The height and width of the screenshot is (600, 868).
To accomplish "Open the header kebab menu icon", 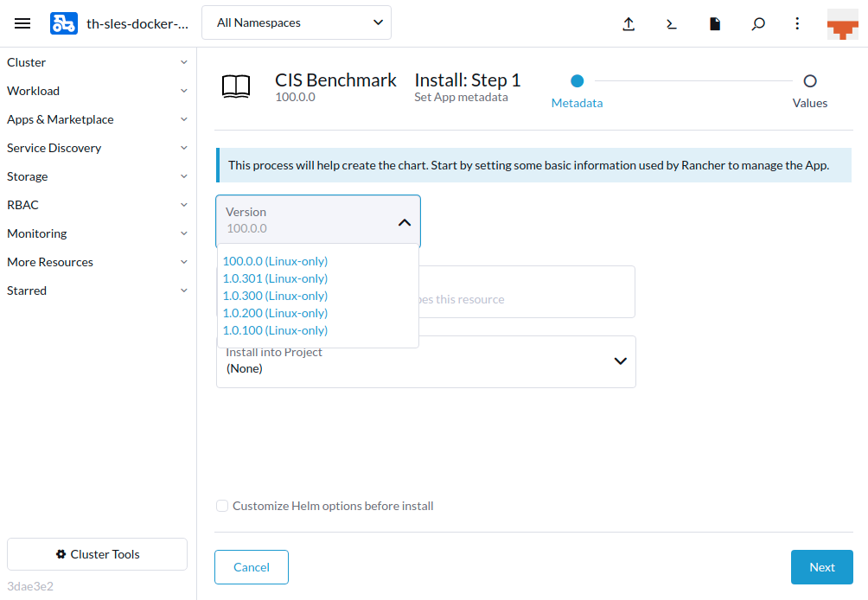I will (797, 24).
